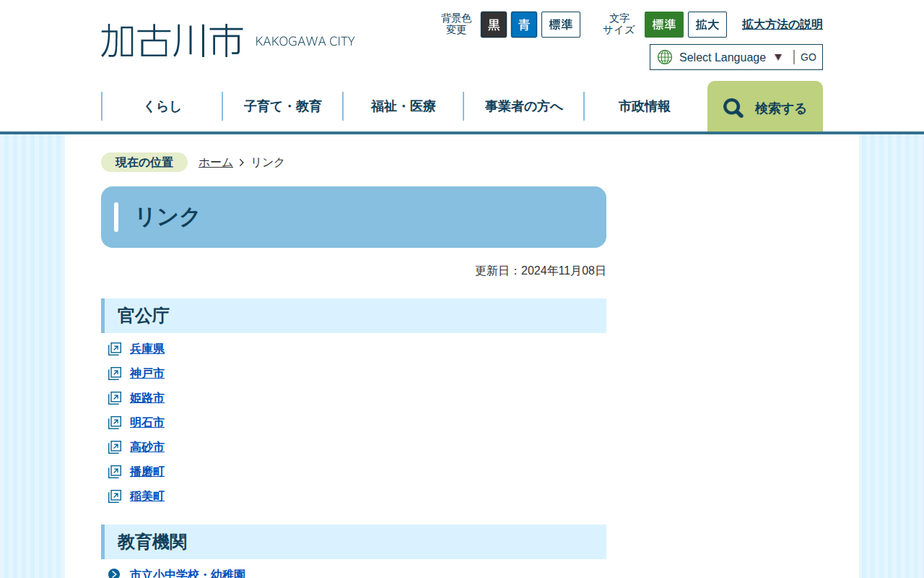This screenshot has height=578, width=924.
Task: Open the 明石市 link
Action: click(147, 423)
